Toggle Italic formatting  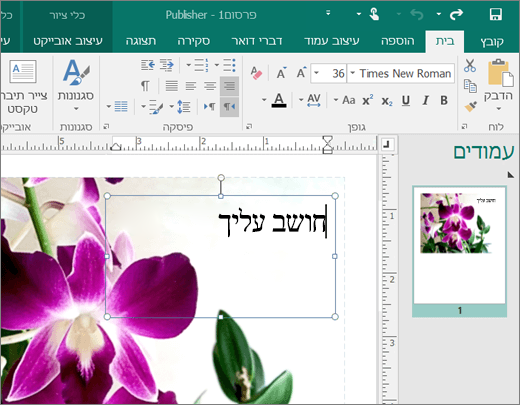coord(425,100)
